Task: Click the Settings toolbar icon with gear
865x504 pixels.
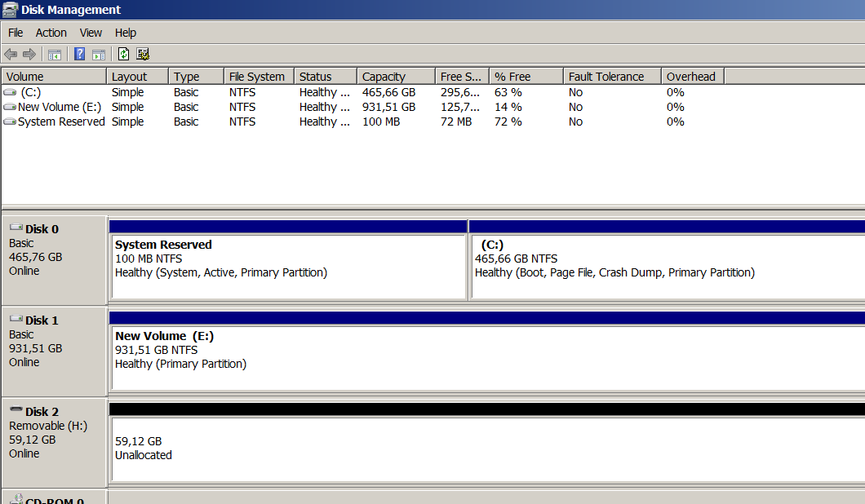Action: pos(143,54)
